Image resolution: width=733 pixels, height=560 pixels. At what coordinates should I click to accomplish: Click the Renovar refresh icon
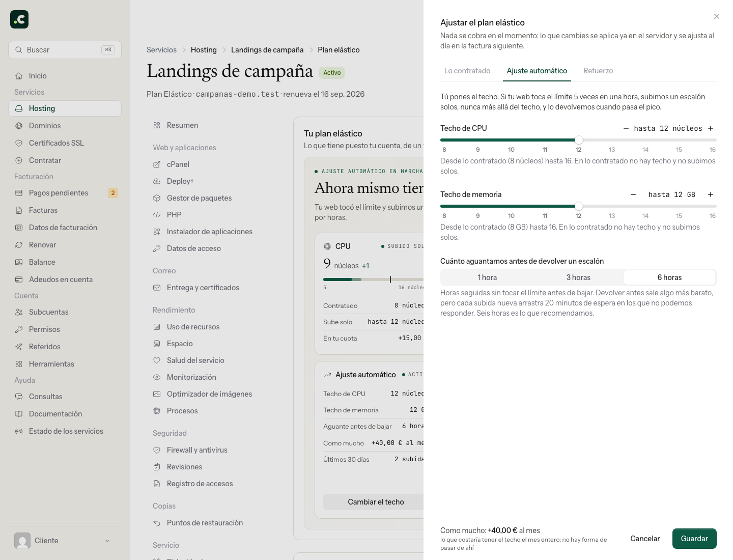(x=19, y=245)
